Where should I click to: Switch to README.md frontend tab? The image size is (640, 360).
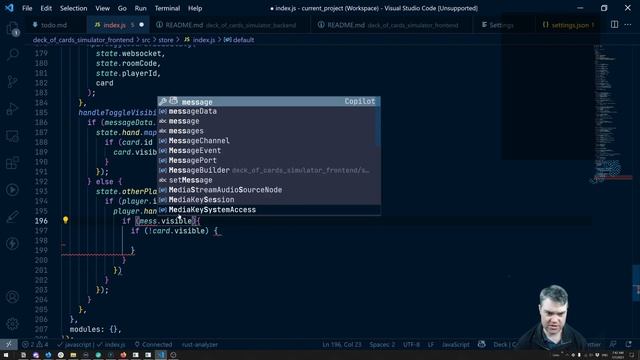tap(391, 25)
